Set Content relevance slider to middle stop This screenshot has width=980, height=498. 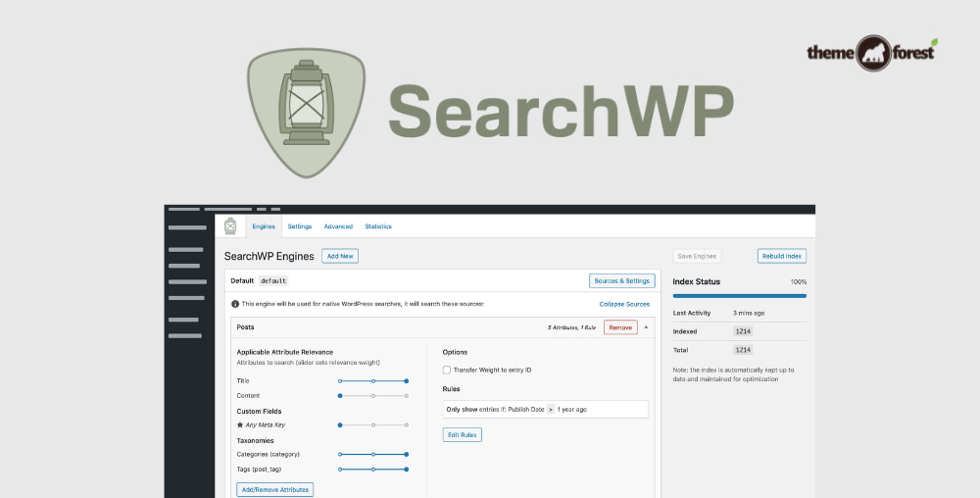(x=373, y=395)
